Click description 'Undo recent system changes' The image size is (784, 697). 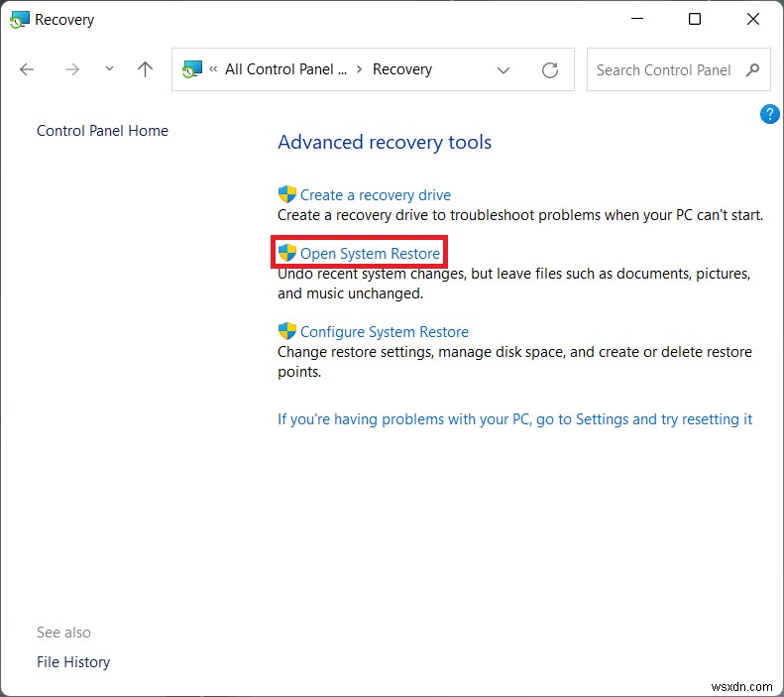click(x=372, y=274)
